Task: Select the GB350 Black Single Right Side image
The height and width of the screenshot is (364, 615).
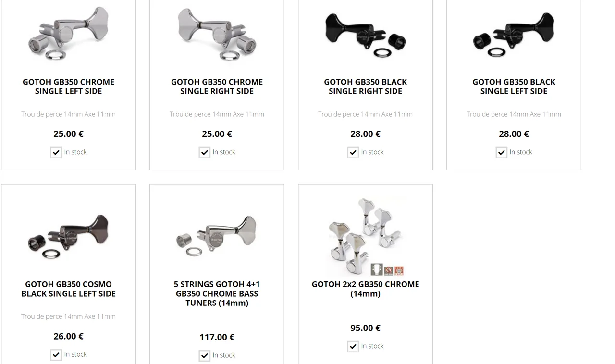Action: (x=365, y=34)
